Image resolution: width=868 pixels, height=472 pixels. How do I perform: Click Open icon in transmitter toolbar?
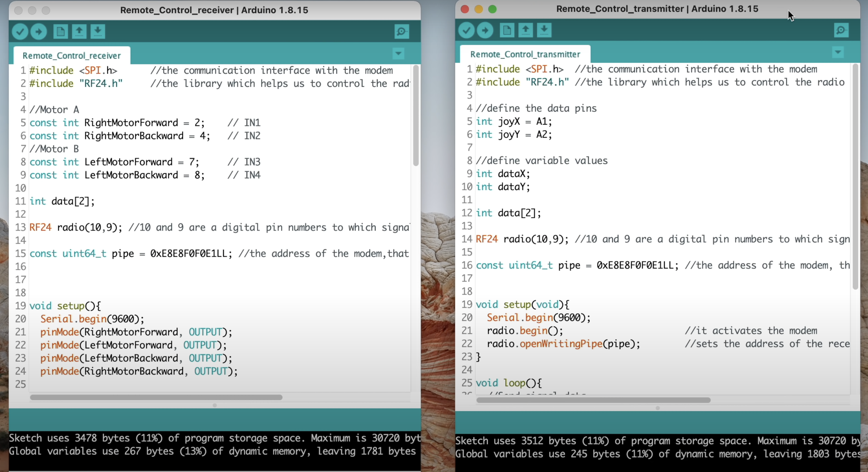pyautogui.click(x=526, y=30)
